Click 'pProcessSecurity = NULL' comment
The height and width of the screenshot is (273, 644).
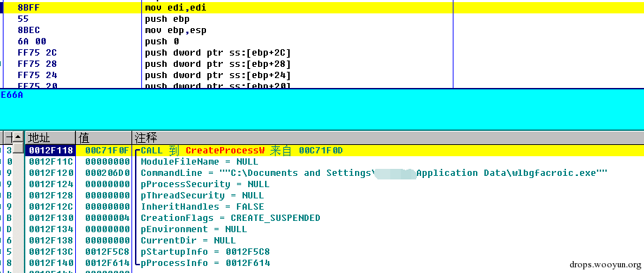coord(205,184)
